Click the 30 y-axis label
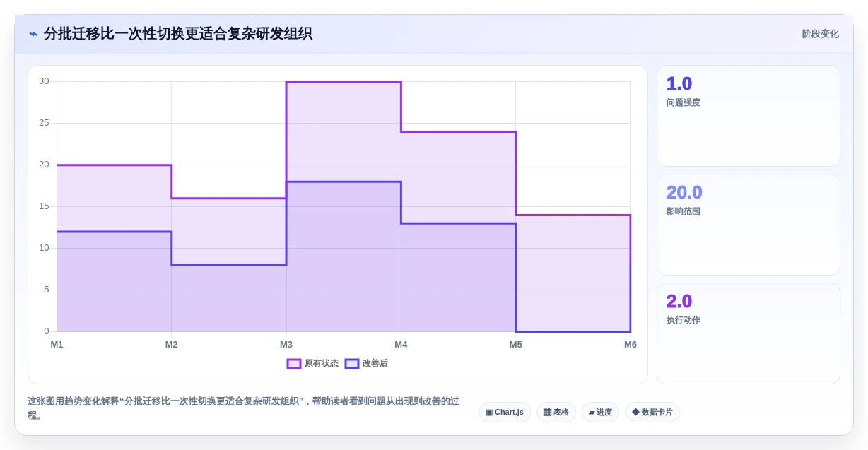Image resolution: width=868 pixels, height=450 pixels. (x=44, y=81)
